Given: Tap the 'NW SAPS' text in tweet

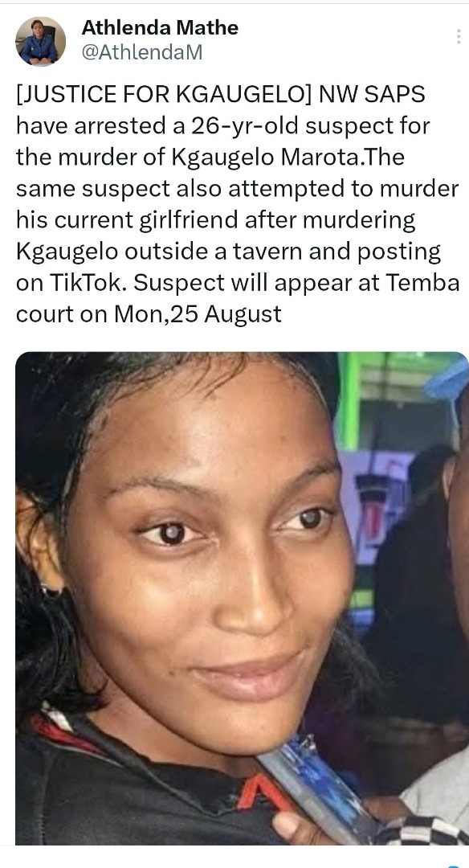Looking at the screenshot, I should [x=372, y=95].
